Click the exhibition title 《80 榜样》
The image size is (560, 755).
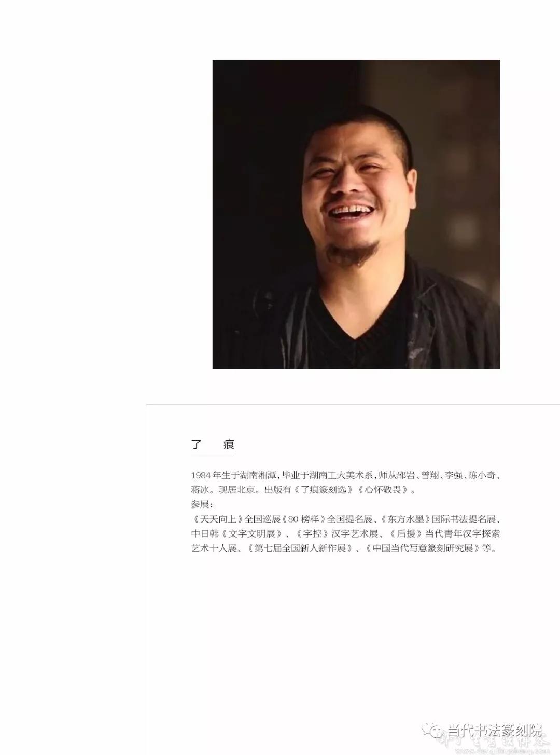305,518
